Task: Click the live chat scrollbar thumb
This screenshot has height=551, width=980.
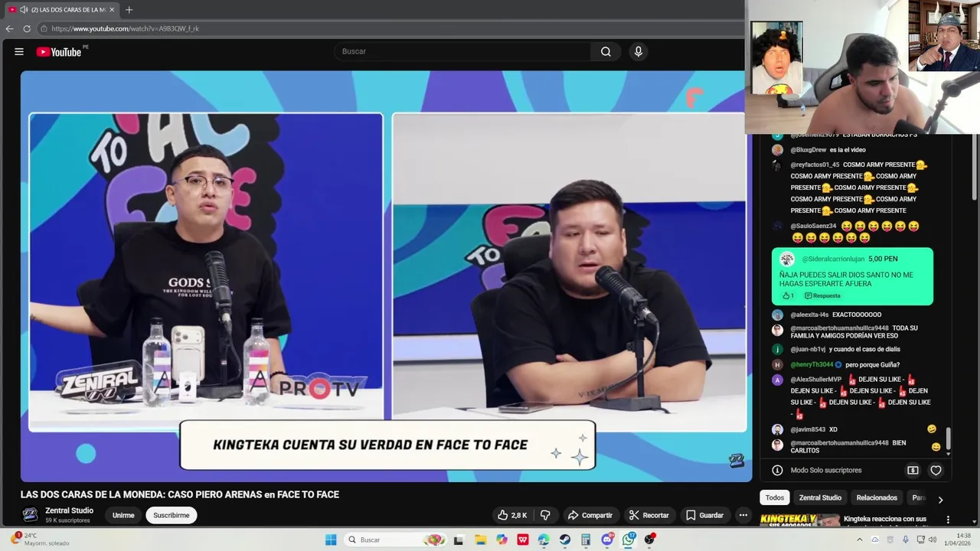Action: point(948,438)
